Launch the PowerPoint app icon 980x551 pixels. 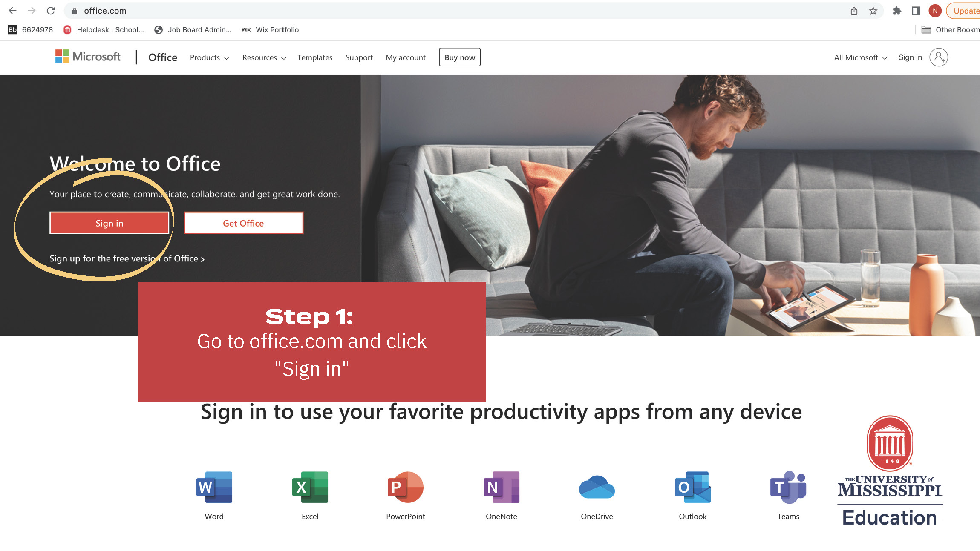click(x=406, y=487)
